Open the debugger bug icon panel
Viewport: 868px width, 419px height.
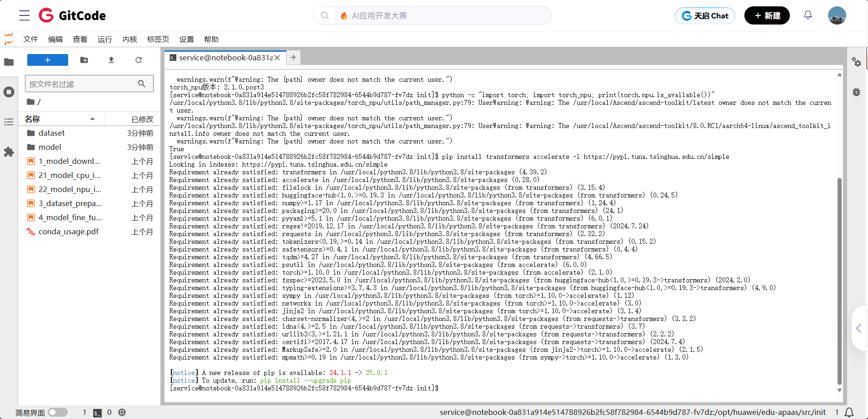(x=856, y=92)
